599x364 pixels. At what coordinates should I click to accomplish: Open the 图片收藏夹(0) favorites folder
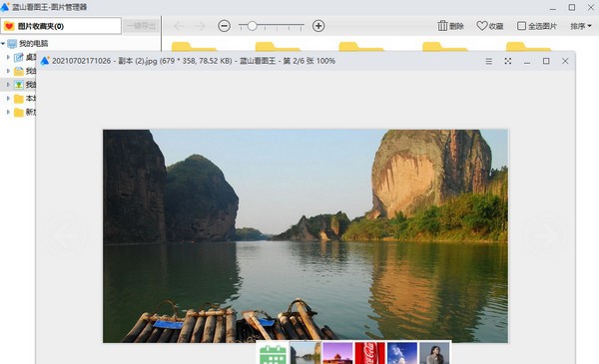pos(61,26)
